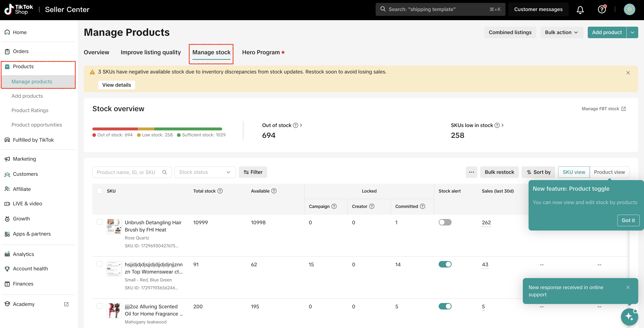Open the help question mark icon
The image size is (644, 328).
602,10
